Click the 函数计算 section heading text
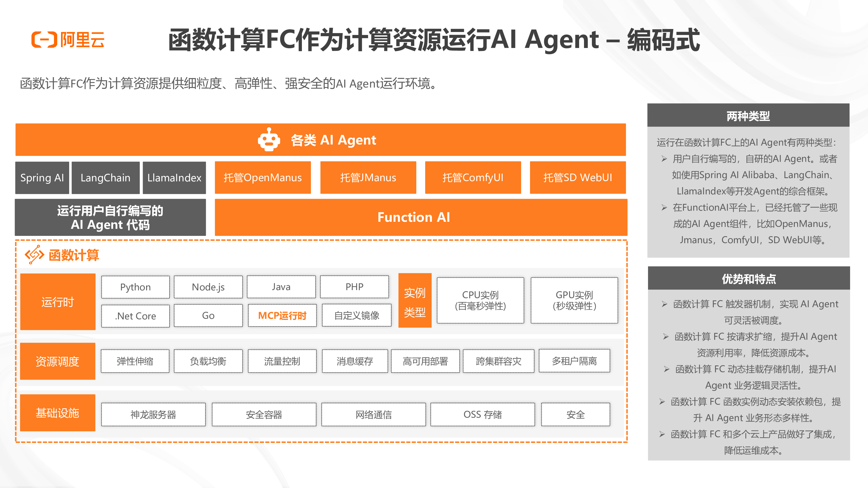 coord(74,255)
